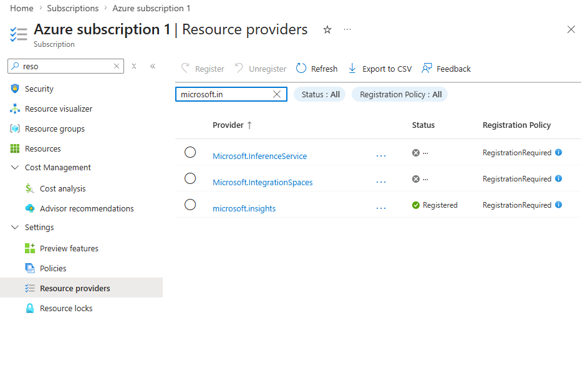Open the Microsoft.IntegrationSpaces provider link

(263, 182)
